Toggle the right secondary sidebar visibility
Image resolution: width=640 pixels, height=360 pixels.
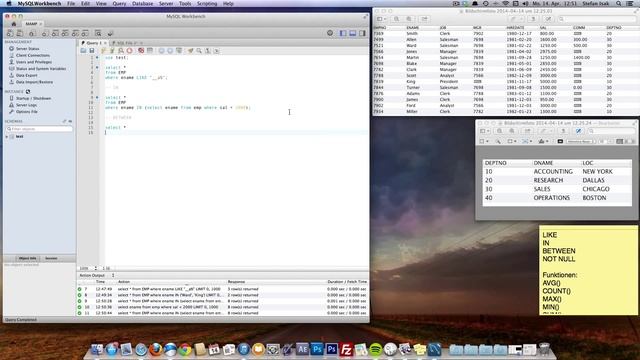[362, 33]
